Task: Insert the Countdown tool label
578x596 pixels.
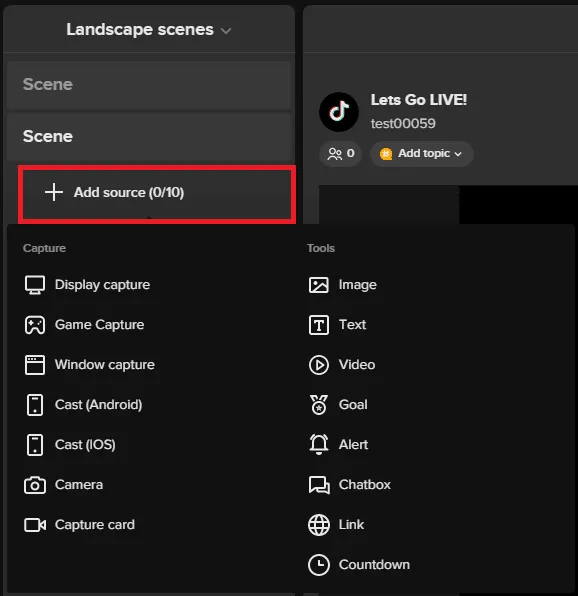Action: pyautogui.click(x=374, y=565)
